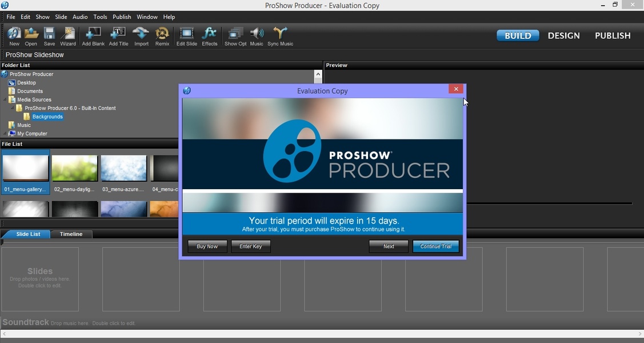This screenshot has height=343, width=644.
Task: Click Add Blank slide icon
Action: point(93,36)
